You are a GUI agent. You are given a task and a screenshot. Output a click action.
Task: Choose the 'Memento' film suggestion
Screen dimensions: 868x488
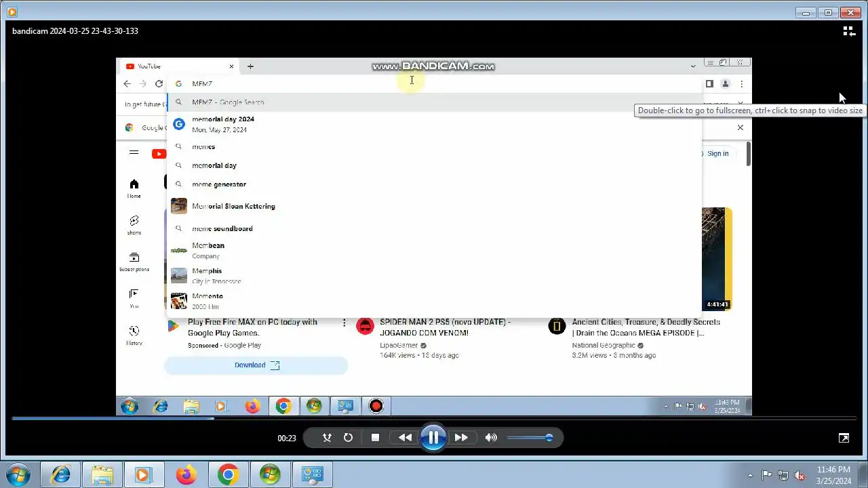point(434,301)
